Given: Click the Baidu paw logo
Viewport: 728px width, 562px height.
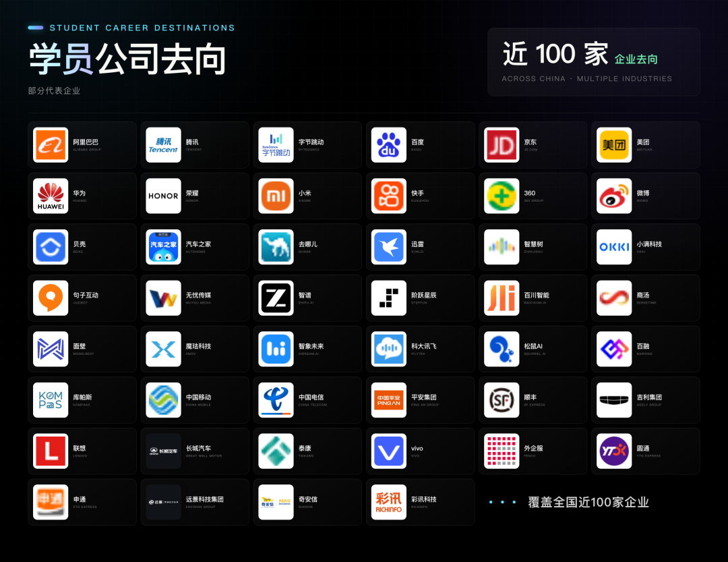Looking at the screenshot, I should [x=389, y=145].
